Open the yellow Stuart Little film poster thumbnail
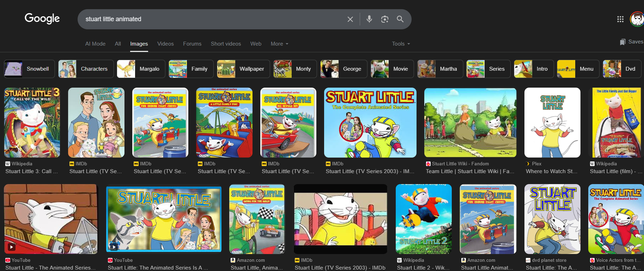This screenshot has height=271, width=644. (616, 123)
